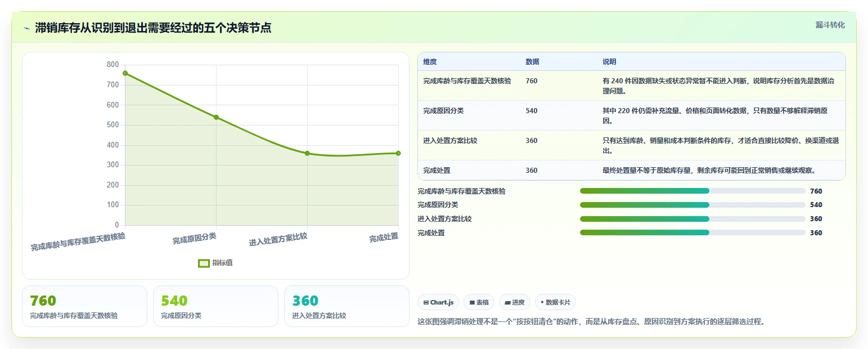Click the Chart.js chip
This screenshot has width=868, height=349.
pyautogui.click(x=439, y=302)
